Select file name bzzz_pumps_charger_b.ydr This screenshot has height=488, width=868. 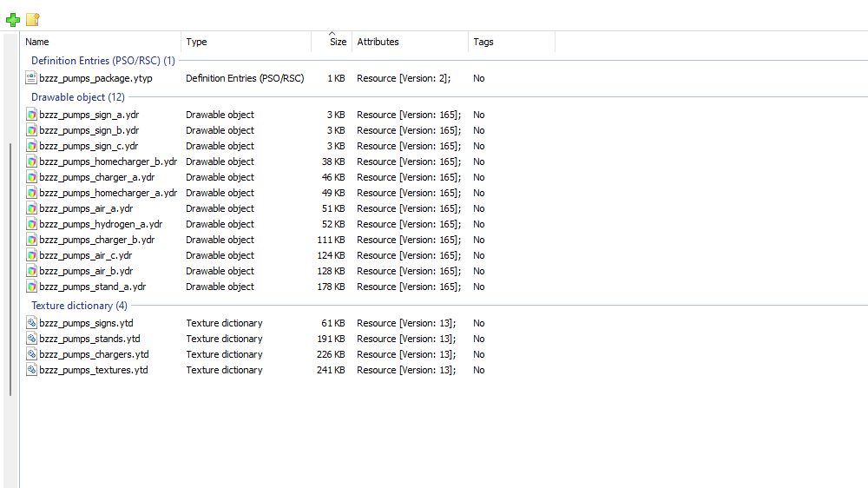click(x=97, y=240)
